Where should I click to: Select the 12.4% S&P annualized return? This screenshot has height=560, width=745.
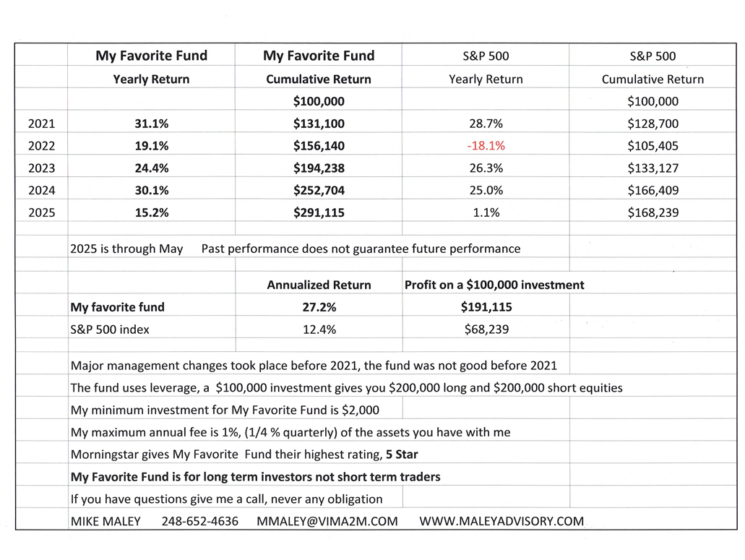pos(319,329)
